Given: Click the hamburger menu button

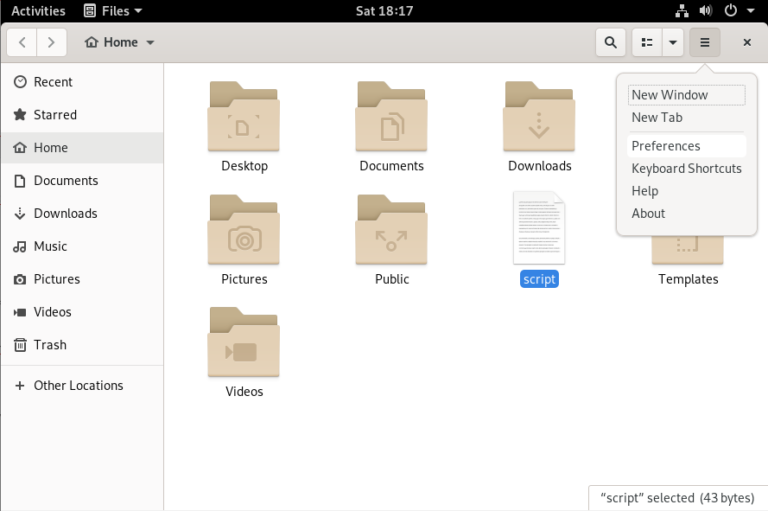Looking at the screenshot, I should (704, 43).
